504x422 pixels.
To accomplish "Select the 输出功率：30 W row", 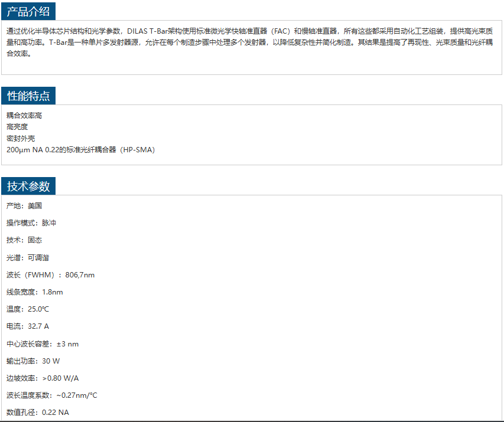I will coord(33,361).
